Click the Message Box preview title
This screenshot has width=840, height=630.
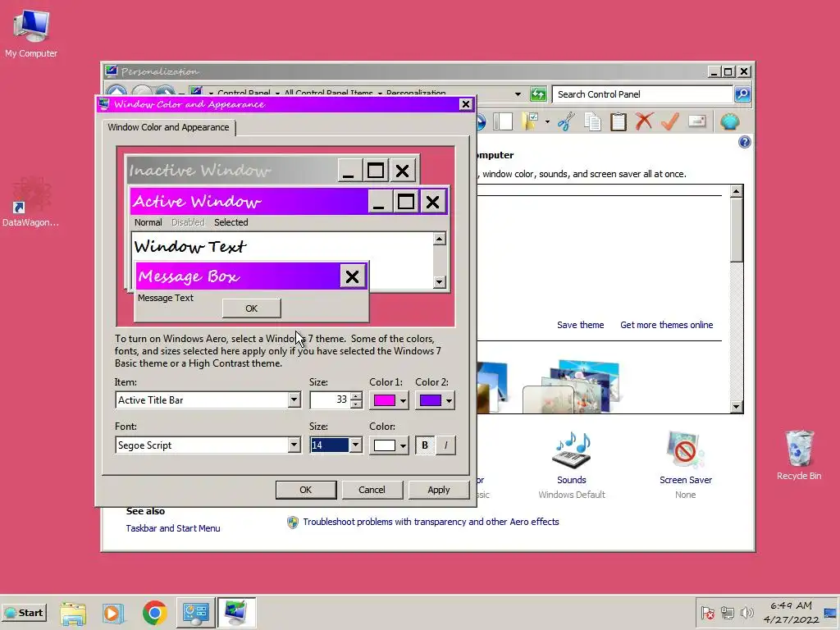pos(188,276)
